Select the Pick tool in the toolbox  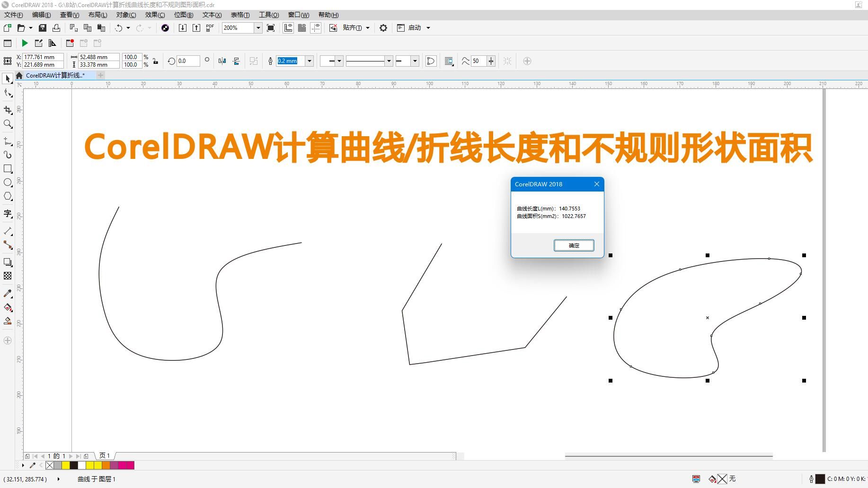click(8, 78)
